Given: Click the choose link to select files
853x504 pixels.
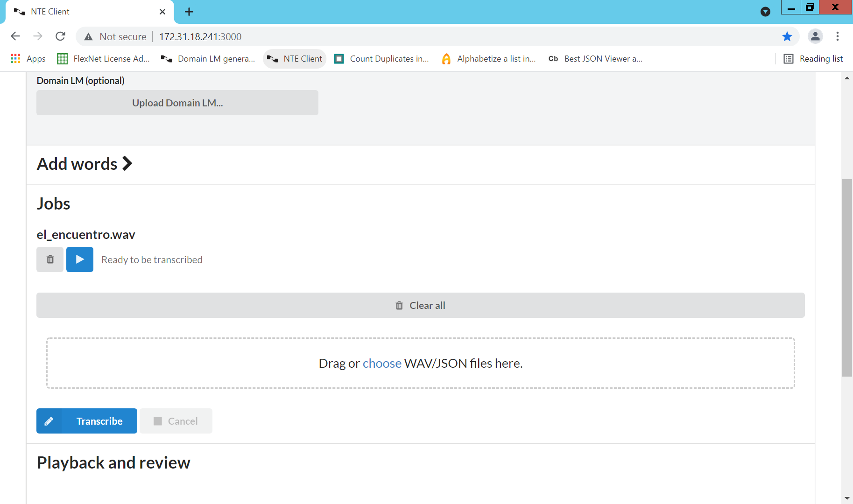Looking at the screenshot, I should pyautogui.click(x=382, y=363).
